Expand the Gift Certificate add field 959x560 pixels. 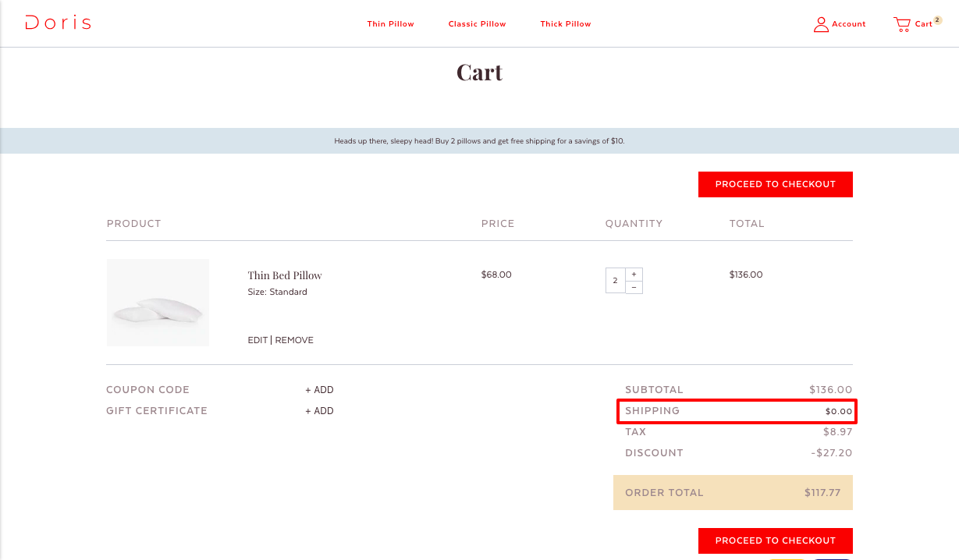319,411
